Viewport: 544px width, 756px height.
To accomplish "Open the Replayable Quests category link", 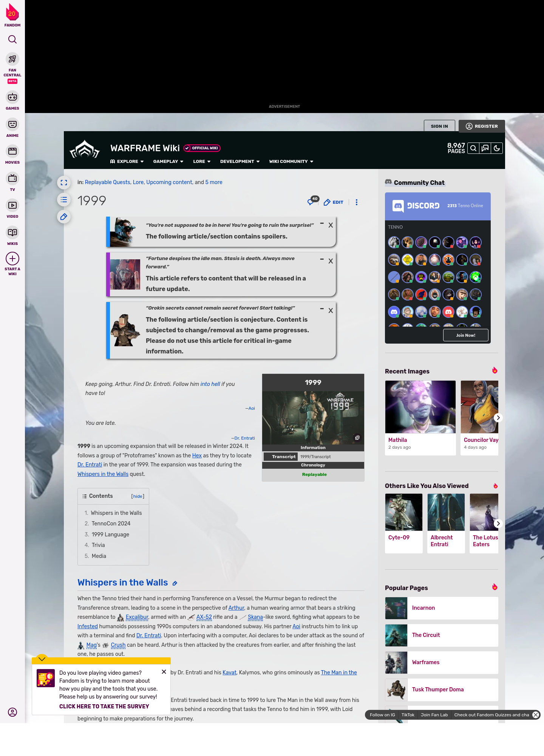I will pyautogui.click(x=107, y=182).
